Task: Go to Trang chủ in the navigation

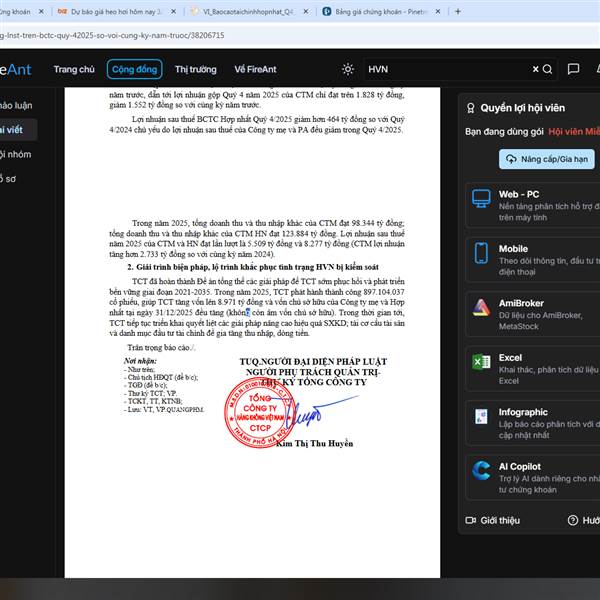Action: pyautogui.click(x=74, y=69)
